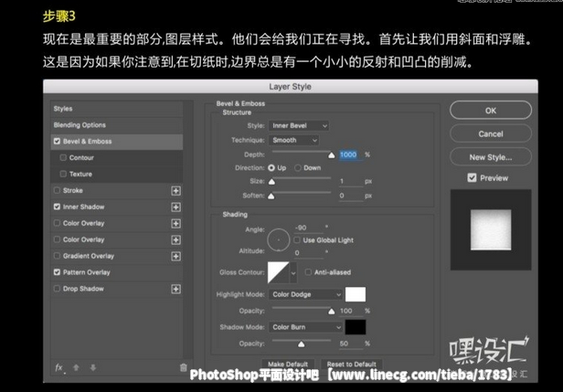Open the Style dropdown showing Inner Bevel
This screenshot has height=392, width=563.
coord(299,126)
